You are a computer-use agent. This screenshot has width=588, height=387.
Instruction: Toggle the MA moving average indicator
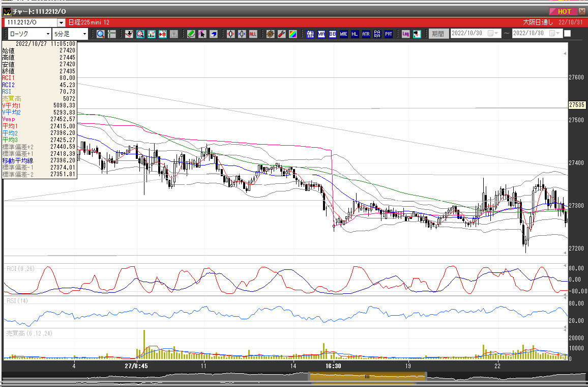[321, 34]
